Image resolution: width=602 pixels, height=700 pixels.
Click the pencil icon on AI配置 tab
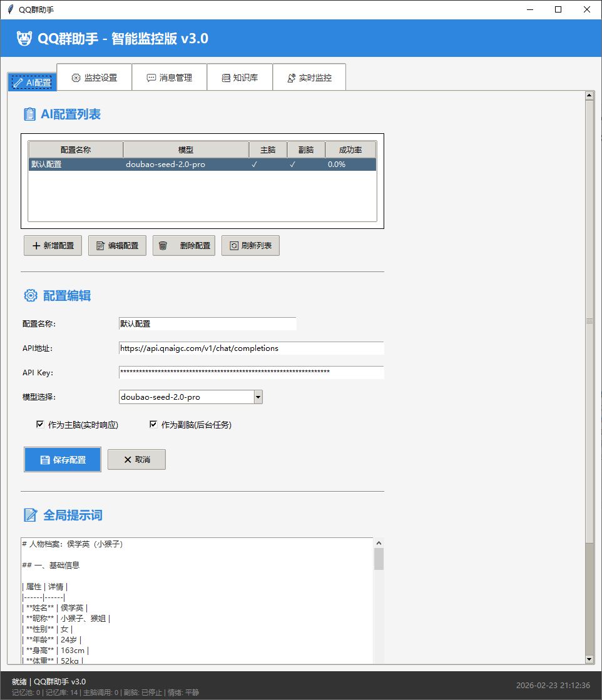tap(18, 83)
